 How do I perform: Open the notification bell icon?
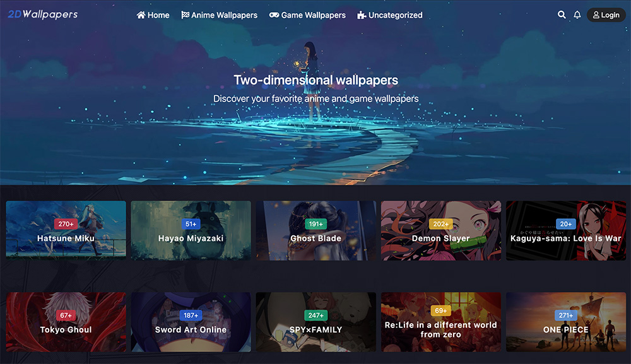pyautogui.click(x=577, y=15)
